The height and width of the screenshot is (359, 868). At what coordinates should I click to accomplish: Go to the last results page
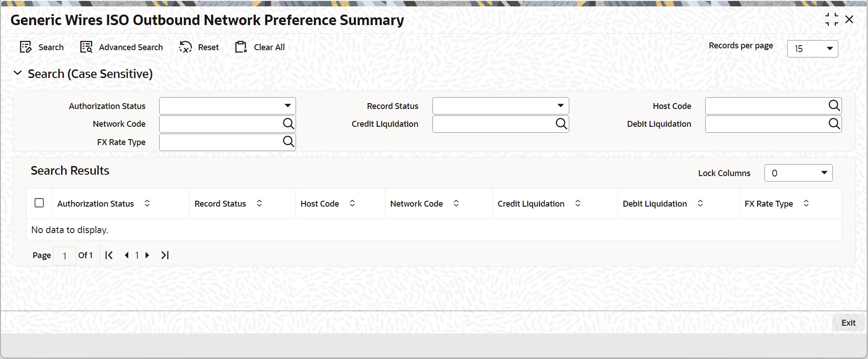tap(165, 255)
